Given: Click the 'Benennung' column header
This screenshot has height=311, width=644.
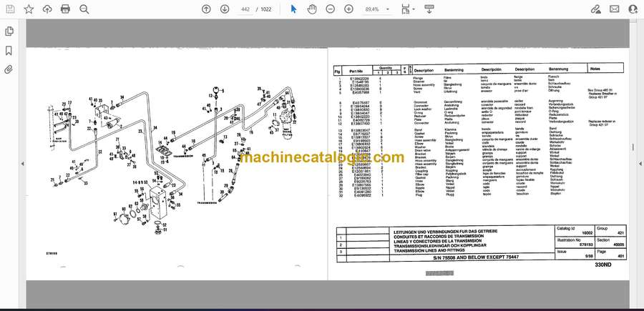Looking at the screenshot, I should tap(559, 69).
